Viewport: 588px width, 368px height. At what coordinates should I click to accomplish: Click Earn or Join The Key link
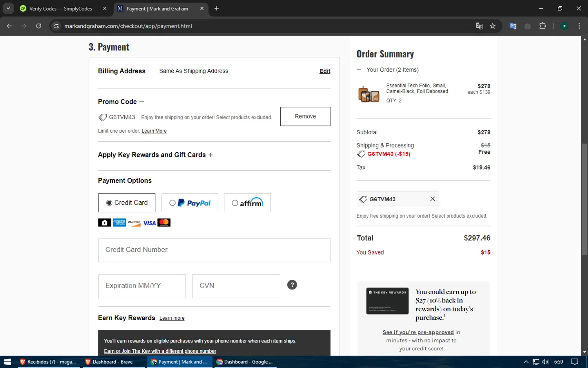(160, 351)
